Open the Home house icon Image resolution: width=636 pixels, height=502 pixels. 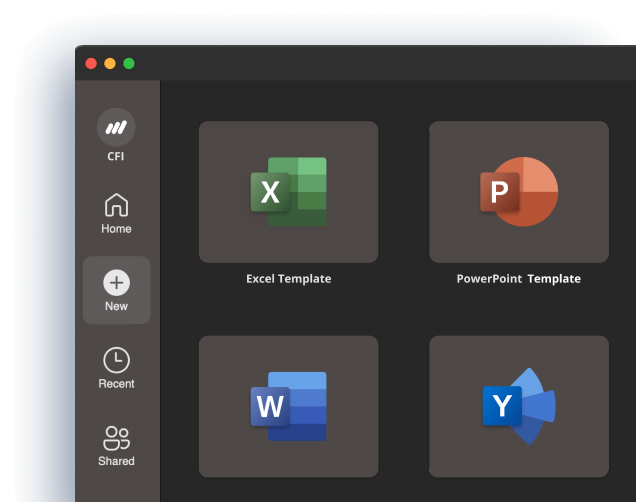(x=116, y=205)
